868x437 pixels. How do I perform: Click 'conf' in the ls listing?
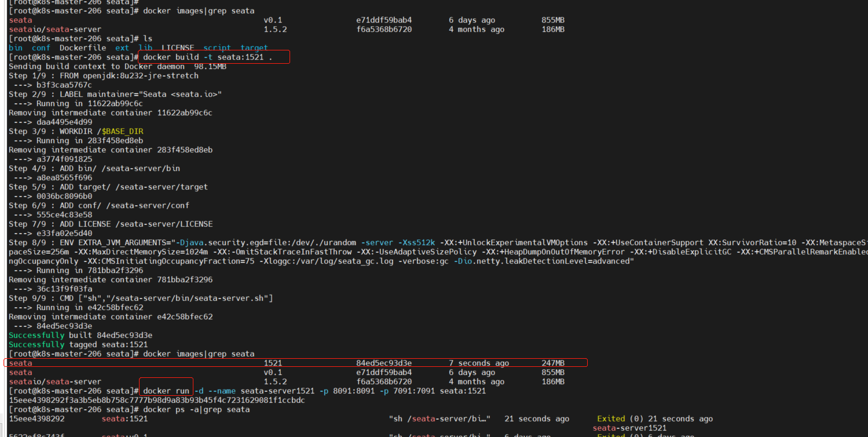41,48
